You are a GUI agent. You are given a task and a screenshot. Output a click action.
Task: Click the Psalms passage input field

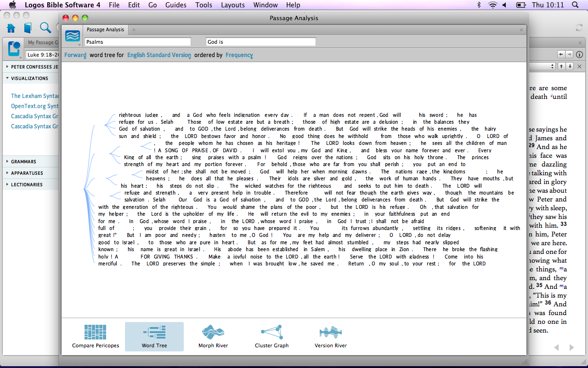point(138,42)
